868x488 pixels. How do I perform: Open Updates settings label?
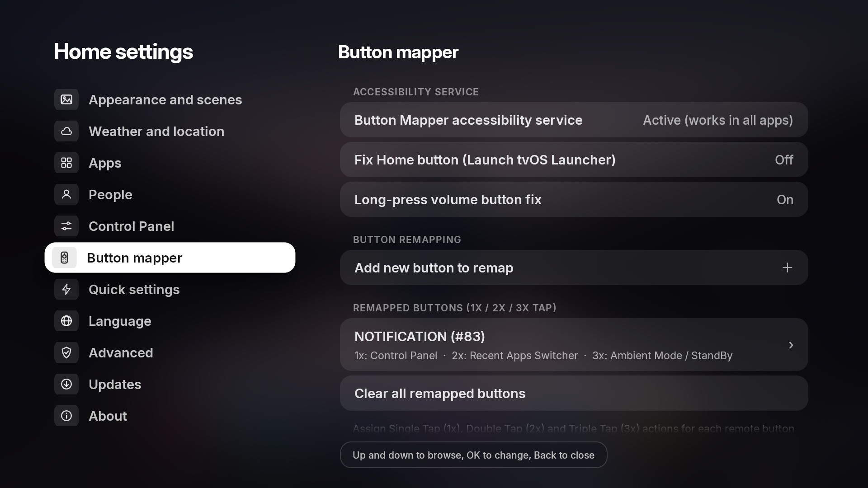(x=115, y=384)
